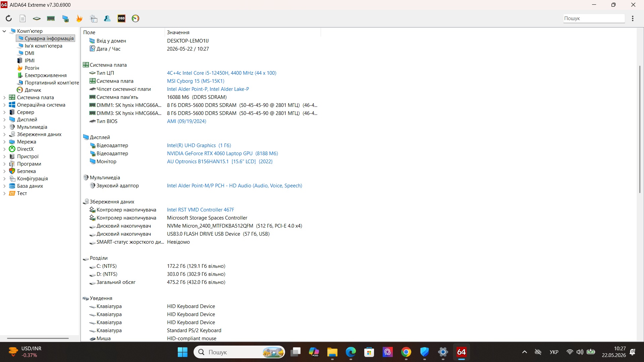Viewport: 644px width, 362px height.
Task: Select Ім'я комп'ютера in the tree
Action: click(x=43, y=46)
